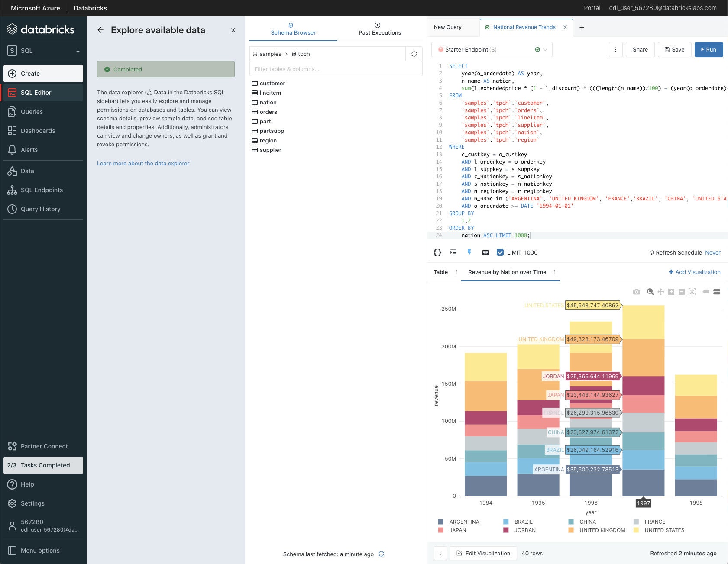Open the SQL persona switcher dropdown
This screenshot has width=728, height=564.
click(x=43, y=51)
